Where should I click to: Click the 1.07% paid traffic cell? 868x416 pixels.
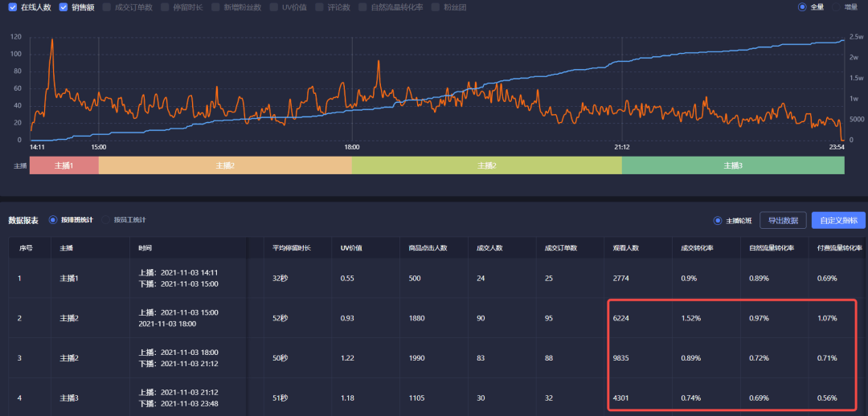click(x=827, y=318)
